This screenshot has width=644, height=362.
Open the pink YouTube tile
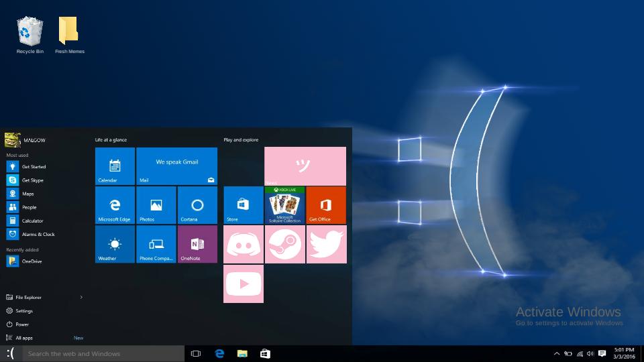(x=243, y=284)
